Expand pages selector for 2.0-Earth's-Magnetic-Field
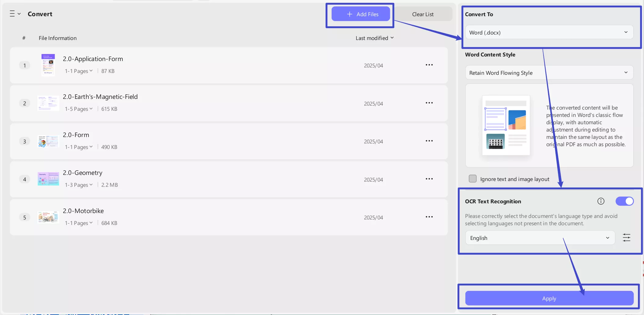 [x=78, y=109]
